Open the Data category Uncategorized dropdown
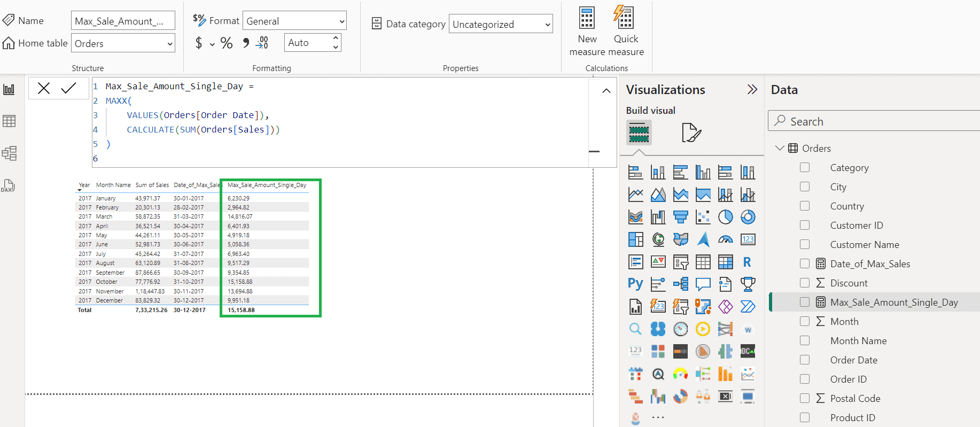 [501, 25]
